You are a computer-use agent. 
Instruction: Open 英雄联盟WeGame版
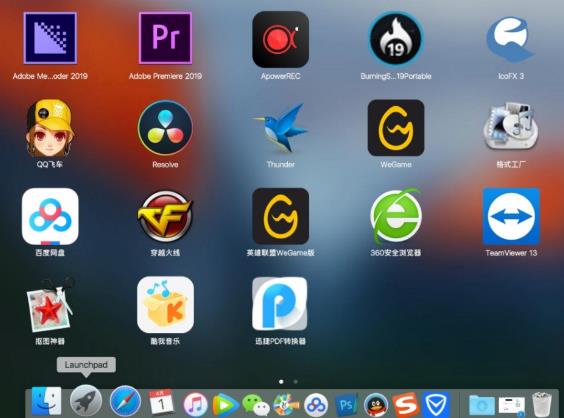(281, 216)
